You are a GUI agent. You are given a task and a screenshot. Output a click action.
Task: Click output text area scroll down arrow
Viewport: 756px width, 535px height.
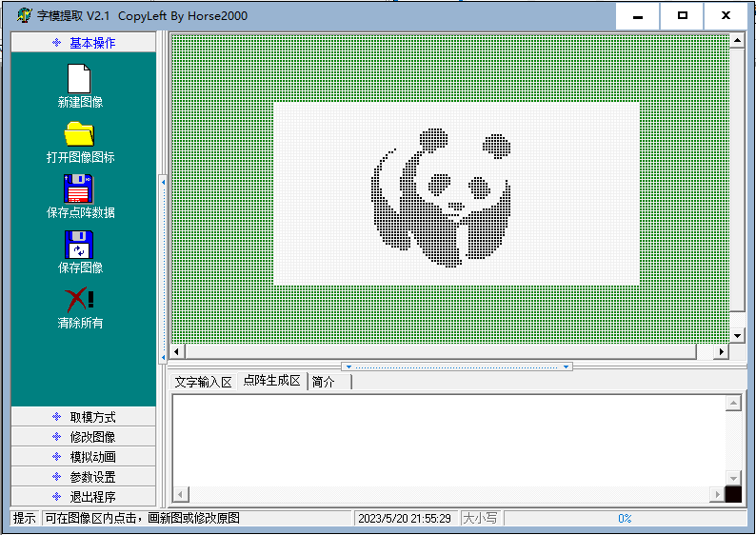[733, 478]
